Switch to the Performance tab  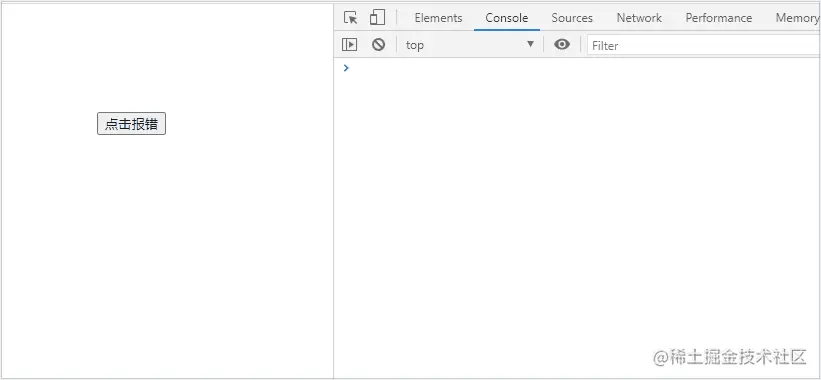click(718, 18)
